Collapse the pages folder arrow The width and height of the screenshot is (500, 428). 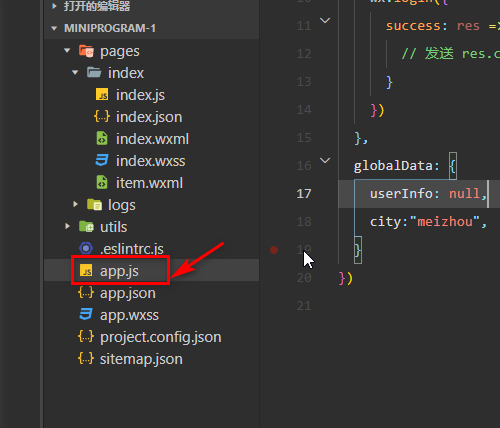click(x=67, y=51)
